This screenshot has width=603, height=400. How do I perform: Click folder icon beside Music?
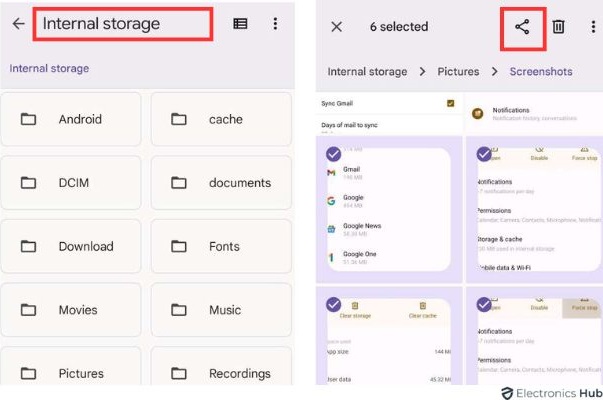(x=179, y=310)
